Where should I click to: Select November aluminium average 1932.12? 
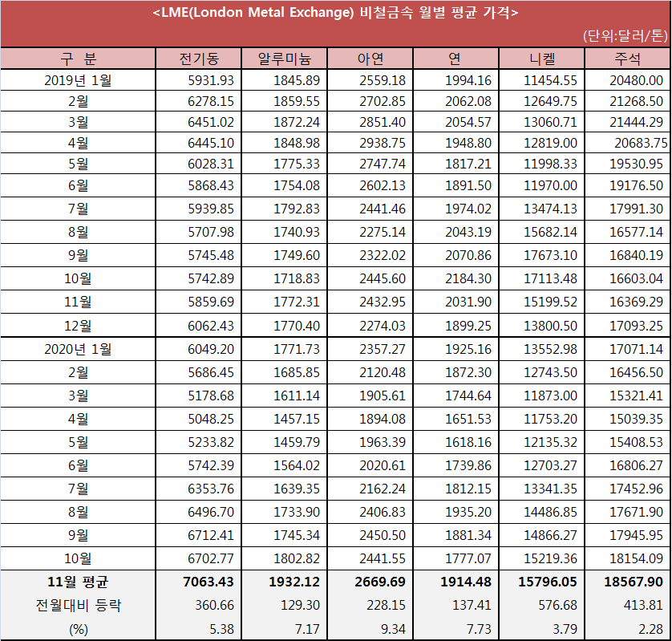294,582
